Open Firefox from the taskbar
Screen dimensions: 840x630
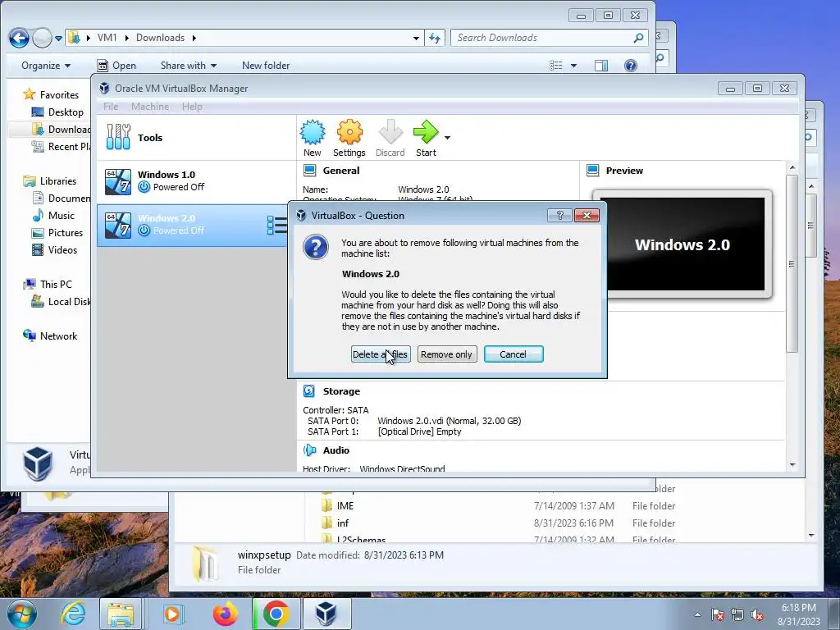pyautogui.click(x=225, y=614)
